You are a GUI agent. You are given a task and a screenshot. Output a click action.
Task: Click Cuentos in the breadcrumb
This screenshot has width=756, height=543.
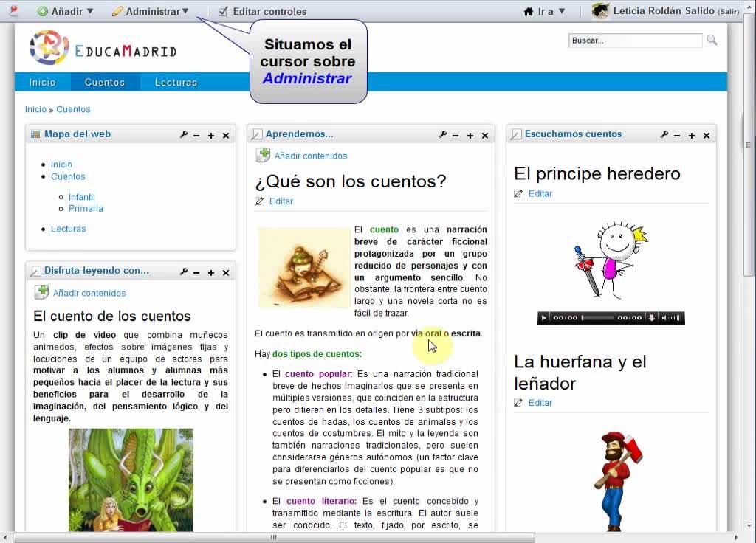pos(73,109)
